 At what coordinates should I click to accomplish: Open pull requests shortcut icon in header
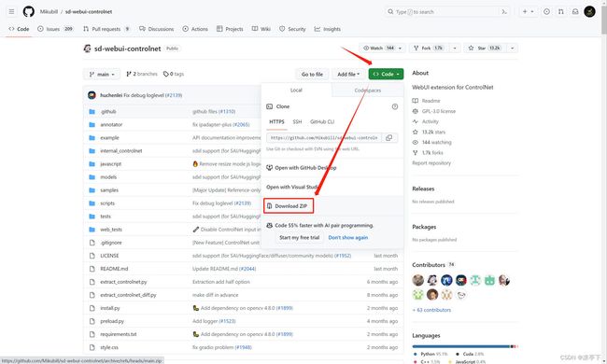pyautogui.click(x=561, y=11)
